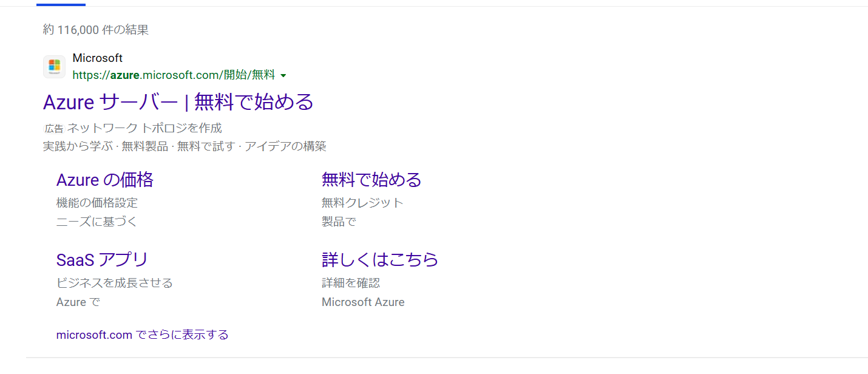
Task: Open the 'Azure サーバー | 無料で始める' ad headline
Action: [x=178, y=102]
